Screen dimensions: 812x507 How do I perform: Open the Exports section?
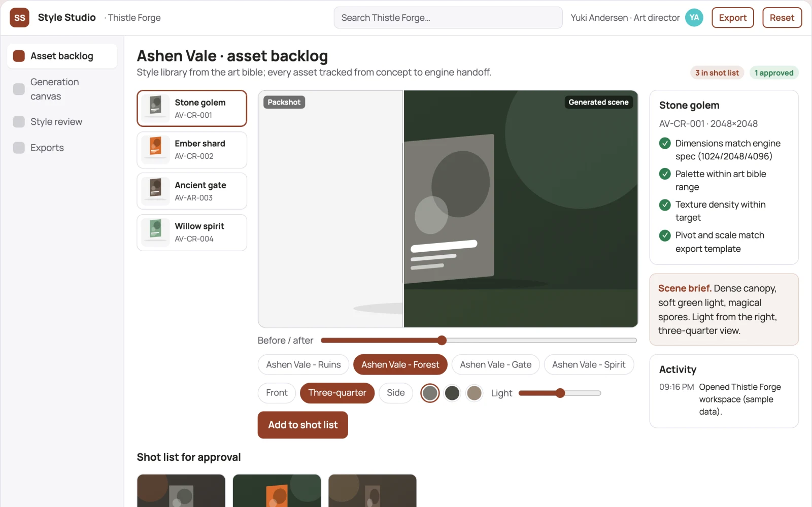click(62, 148)
